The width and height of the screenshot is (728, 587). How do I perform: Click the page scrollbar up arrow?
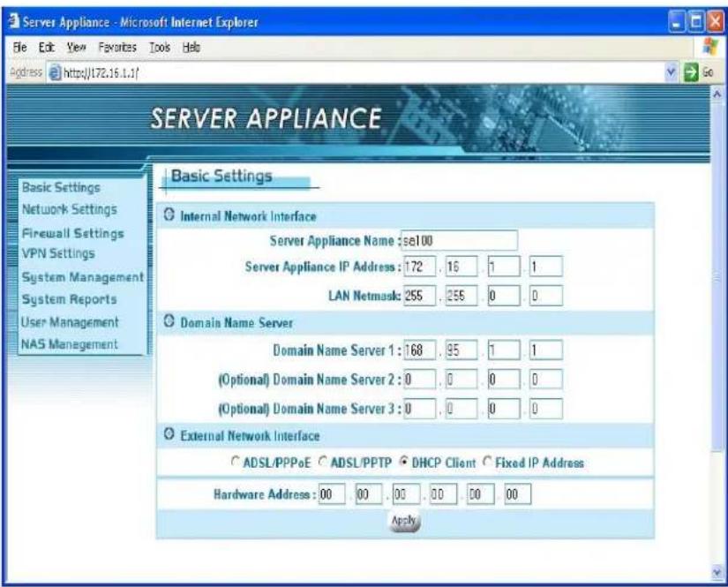[717, 93]
